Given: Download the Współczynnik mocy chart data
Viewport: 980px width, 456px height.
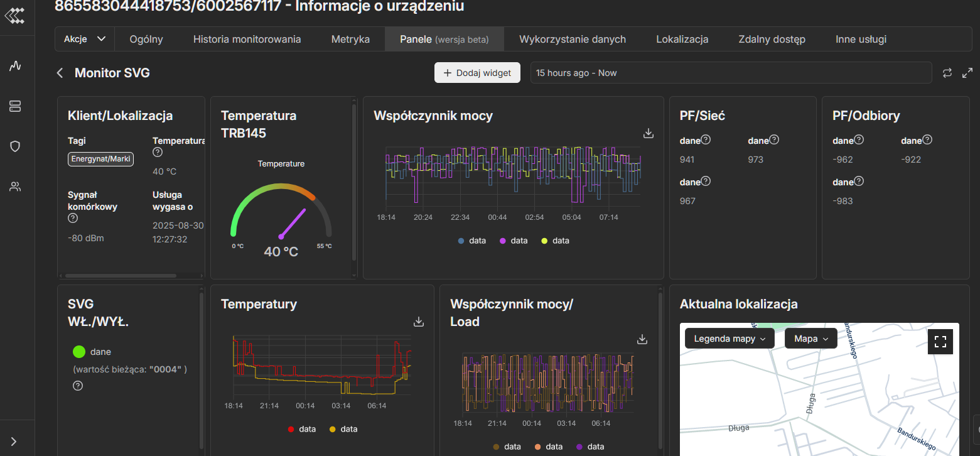Looking at the screenshot, I should tap(649, 133).
